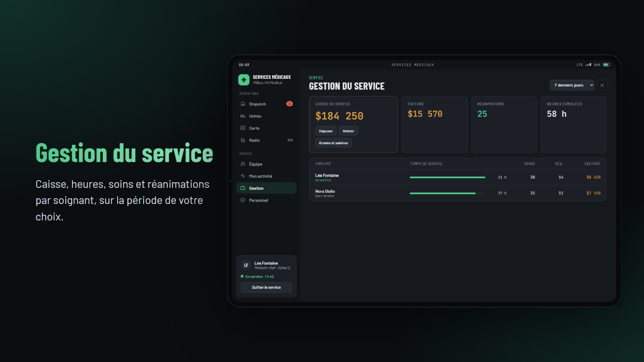Click the 58 h heures cumulées value
Image resolution: width=644 pixels, height=362 pixels.
click(557, 114)
